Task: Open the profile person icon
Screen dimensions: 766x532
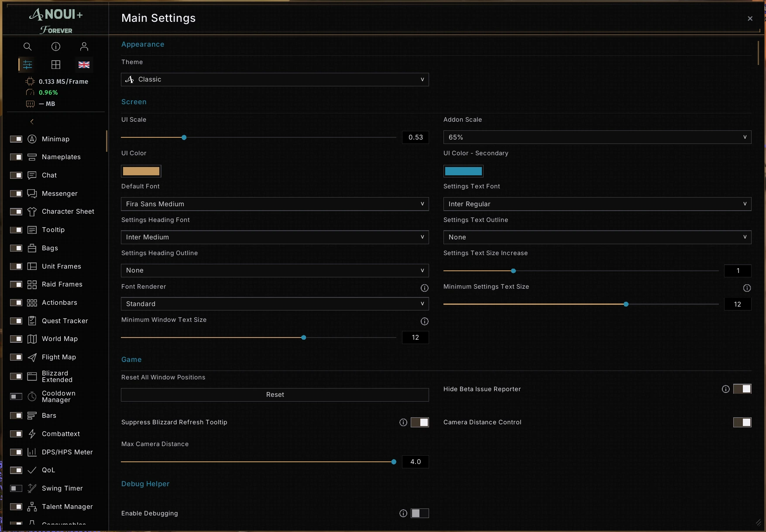Action: pos(84,47)
